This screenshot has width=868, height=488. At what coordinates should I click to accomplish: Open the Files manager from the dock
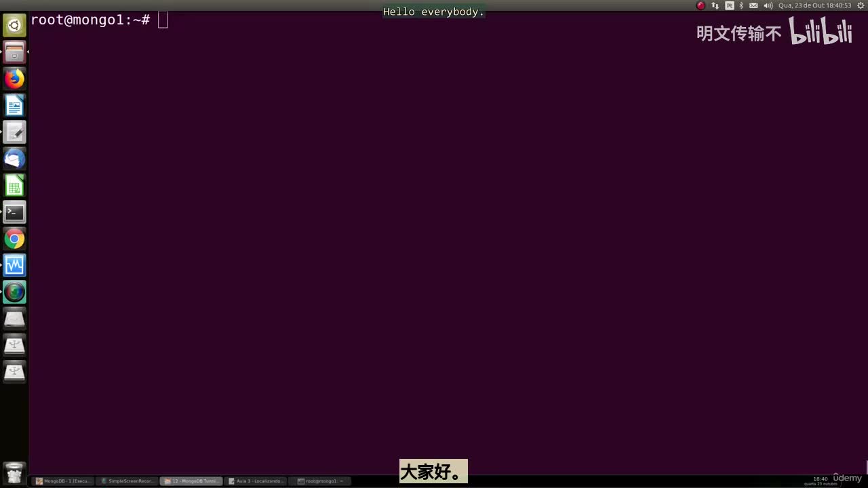(14, 52)
